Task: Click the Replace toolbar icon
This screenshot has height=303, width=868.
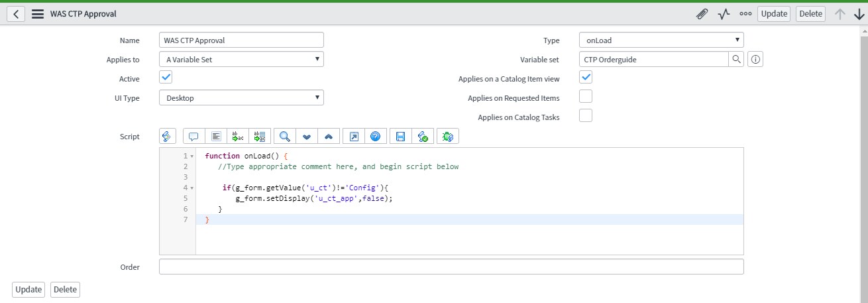Action: 237,136
